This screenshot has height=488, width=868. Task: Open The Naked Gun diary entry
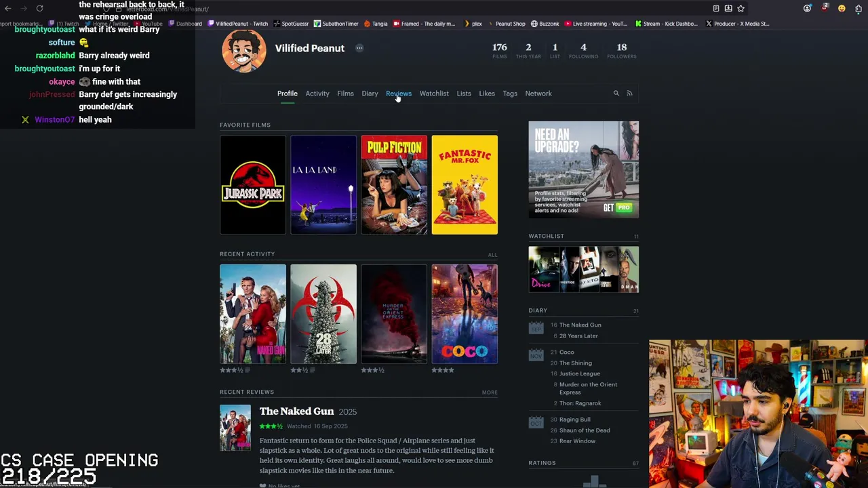click(x=580, y=325)
